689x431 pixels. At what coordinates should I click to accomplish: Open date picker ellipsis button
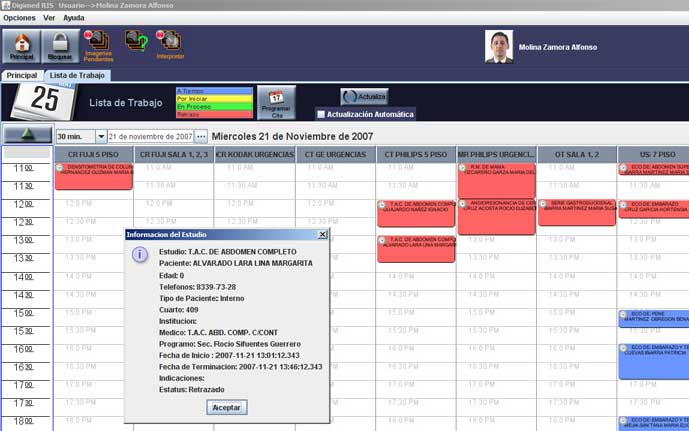tap(201, 136)
